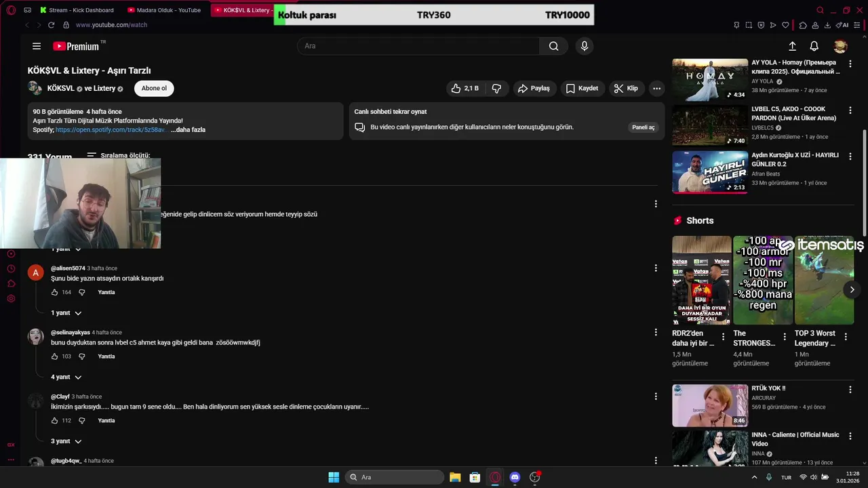
Task: Open Windows Start menu
Action: 334,477
